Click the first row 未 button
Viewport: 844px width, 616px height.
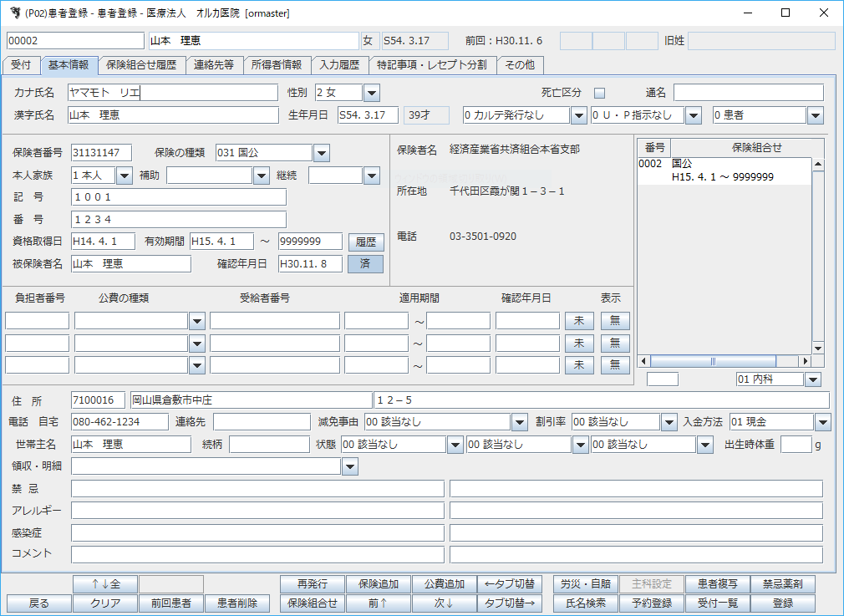coord(579,321)
